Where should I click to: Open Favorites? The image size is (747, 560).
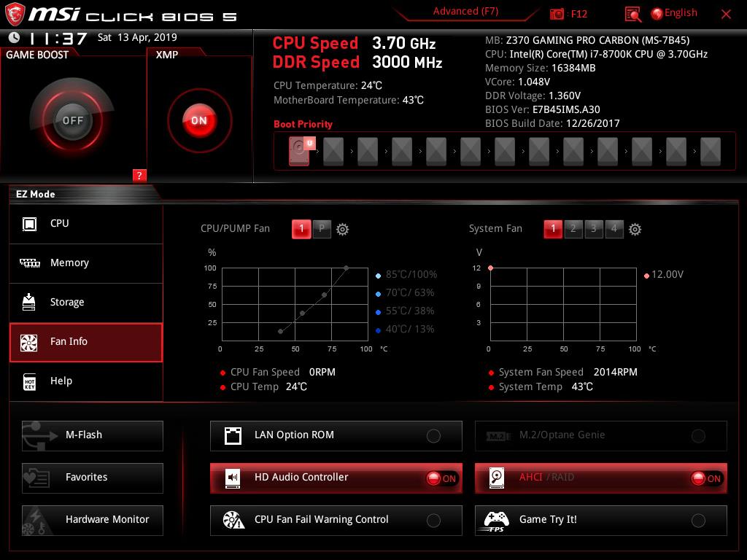[93, 478]
